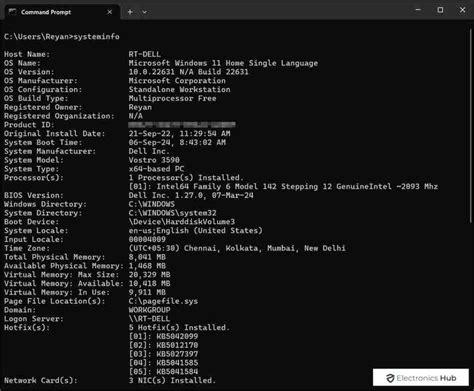Click the host name value RT-DELL

[x=145, y=54]
